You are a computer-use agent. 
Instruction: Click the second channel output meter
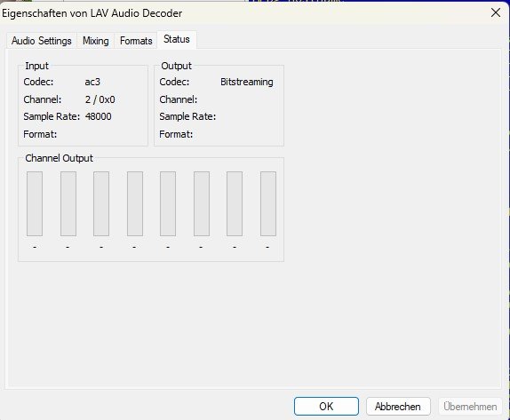[68, 204]
